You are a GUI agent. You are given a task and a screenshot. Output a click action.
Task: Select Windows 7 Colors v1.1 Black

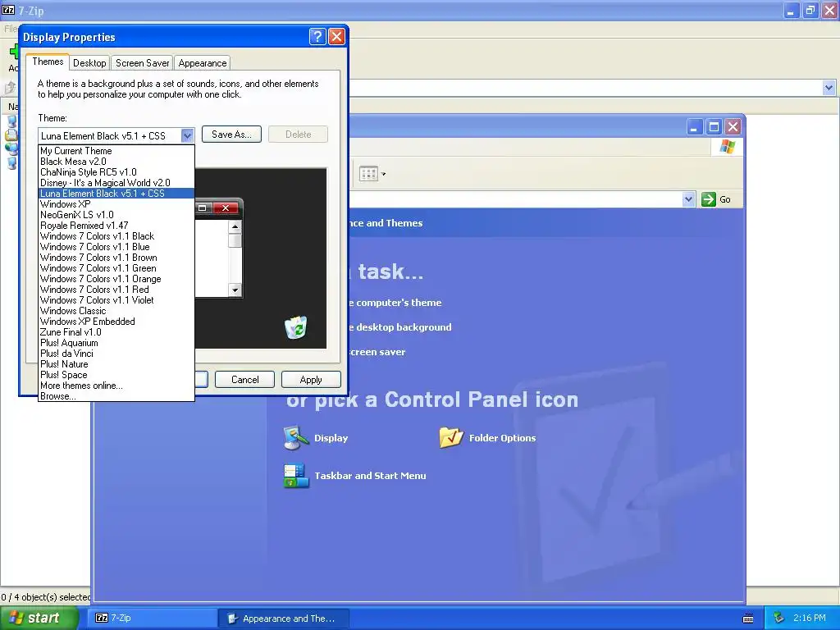[116, 236]
